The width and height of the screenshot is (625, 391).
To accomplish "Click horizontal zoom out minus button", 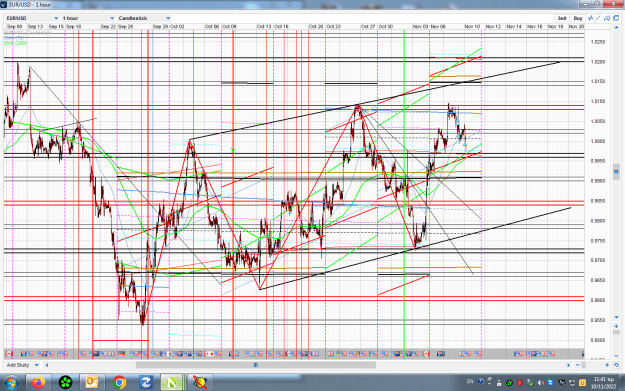I will click(578, 365).
